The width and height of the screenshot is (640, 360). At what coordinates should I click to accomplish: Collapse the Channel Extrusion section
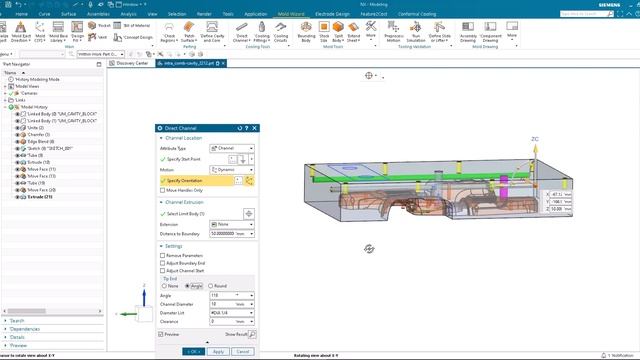click(x=161, y=202)
